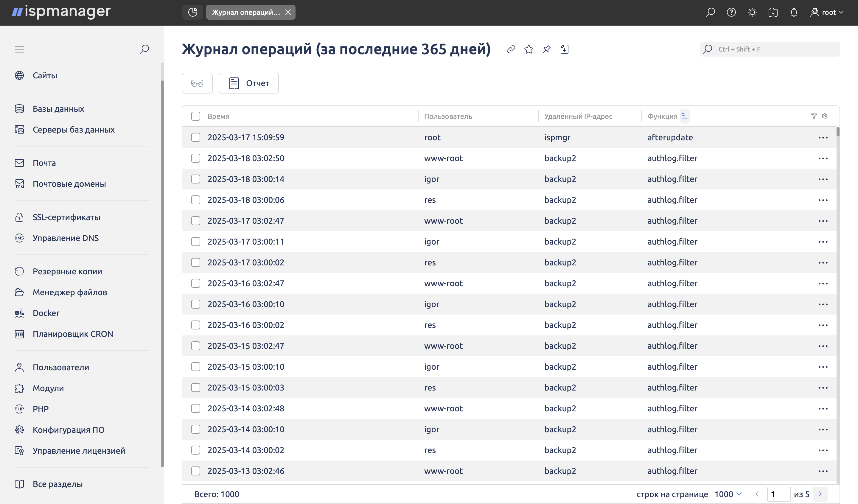Check the row 2025-03-15 03:00:03
The width and height of the screenshot is (858, 504).
pos(196,387)
